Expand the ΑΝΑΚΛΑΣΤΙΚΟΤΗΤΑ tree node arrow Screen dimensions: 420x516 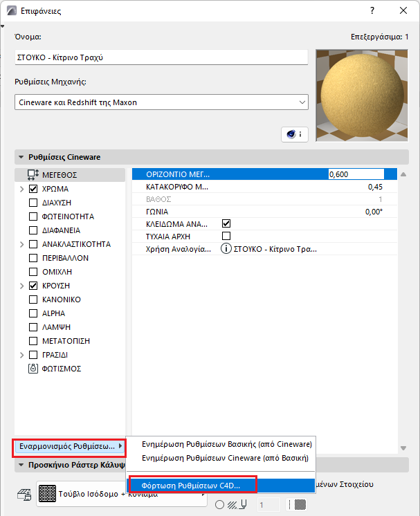[x=21, y=244]
